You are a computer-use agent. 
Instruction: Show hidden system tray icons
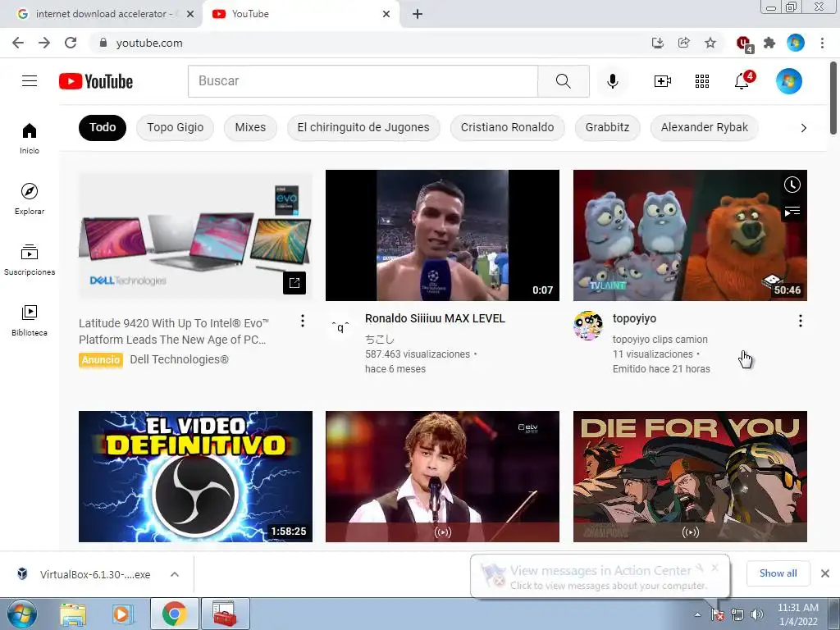point(697,615)
